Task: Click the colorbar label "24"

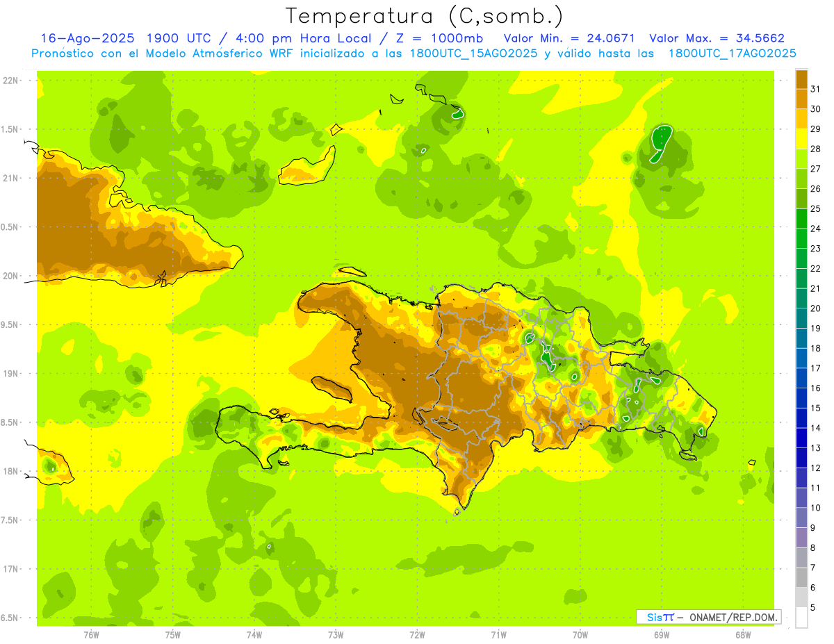Action: [x=816, y=229]
